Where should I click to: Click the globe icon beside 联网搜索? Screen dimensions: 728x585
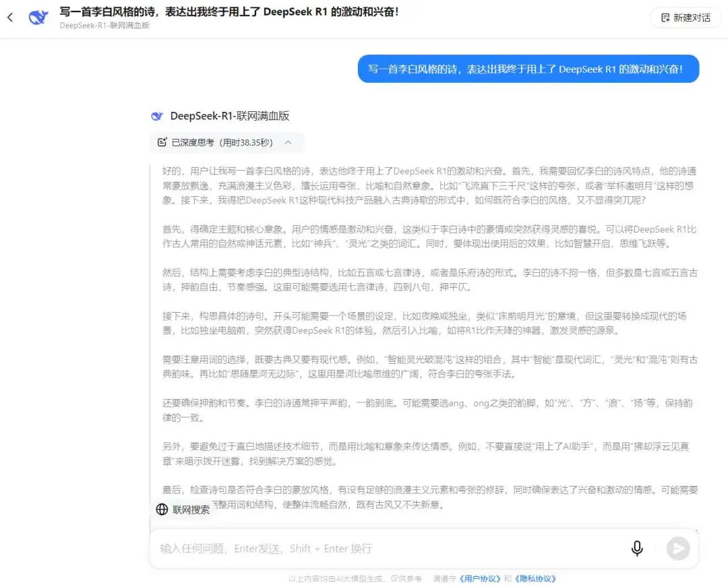[162, 510]
